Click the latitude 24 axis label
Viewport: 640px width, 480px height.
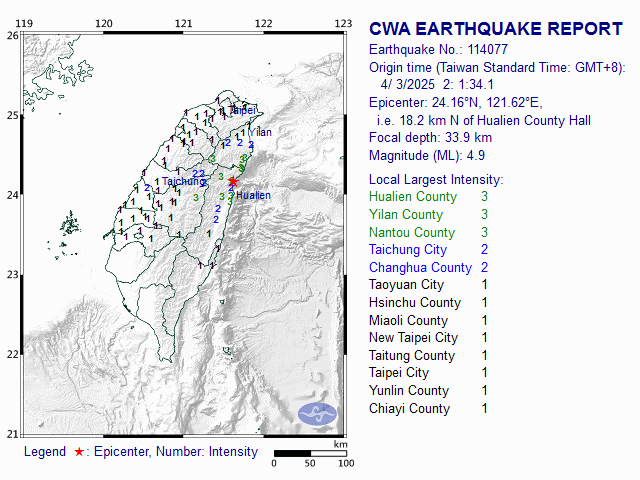coord(13,195)
